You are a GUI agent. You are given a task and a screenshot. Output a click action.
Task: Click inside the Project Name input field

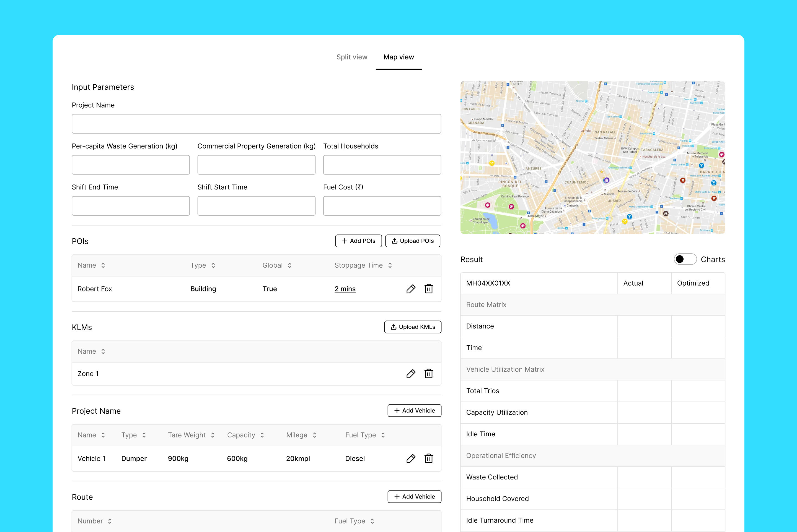(256, 124)
